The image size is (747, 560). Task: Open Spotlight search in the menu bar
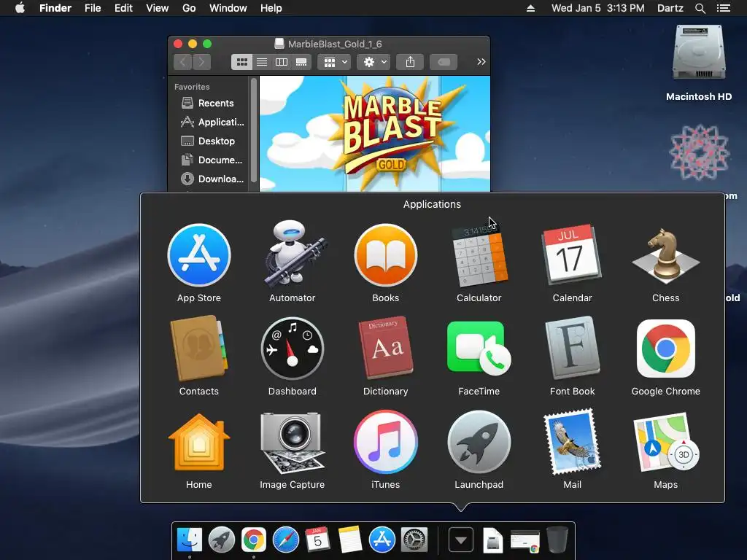click(700, 8)
